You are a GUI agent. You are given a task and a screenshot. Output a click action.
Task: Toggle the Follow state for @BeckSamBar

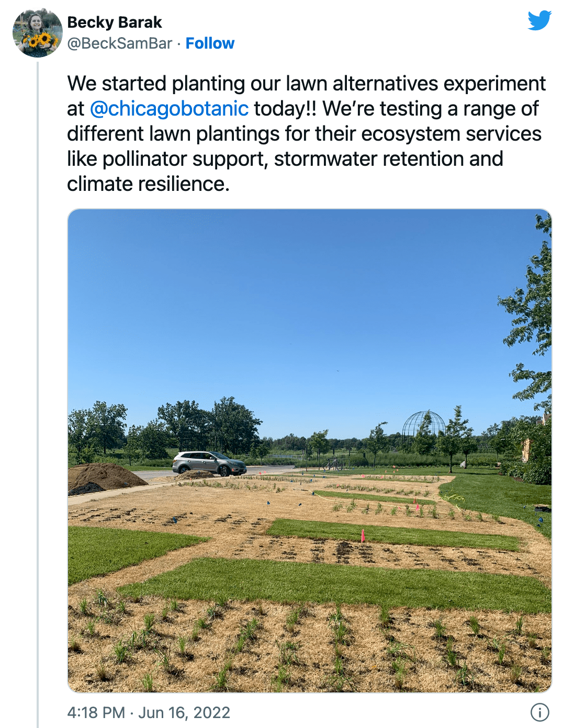(210, 43)
